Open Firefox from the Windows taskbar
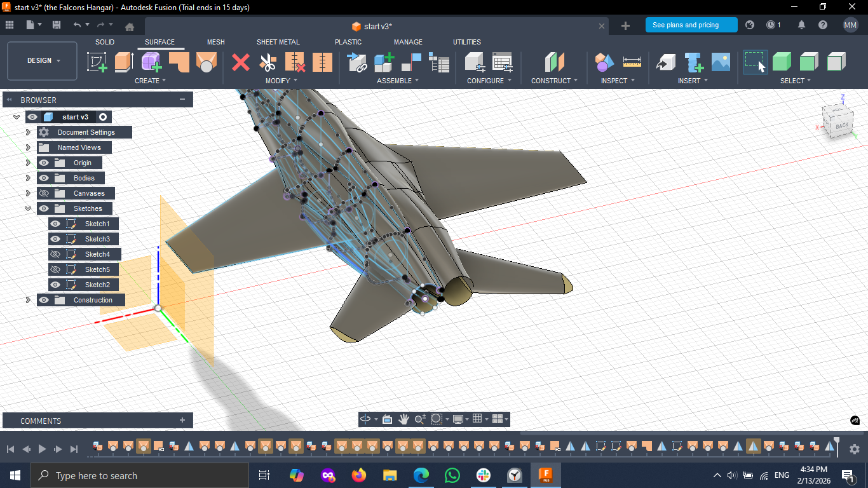Screen dimensions: 868x488 click(x=359, y=475)
